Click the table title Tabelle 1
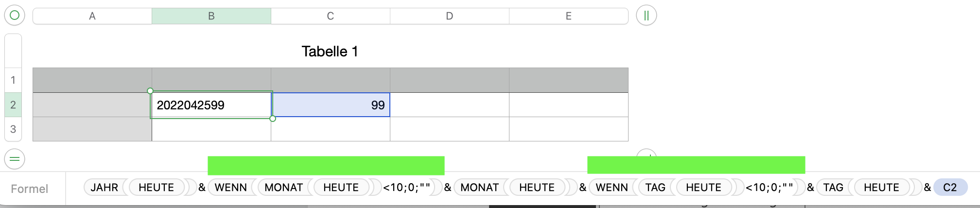Screen dimensions: 980x208 pos(330,52)
